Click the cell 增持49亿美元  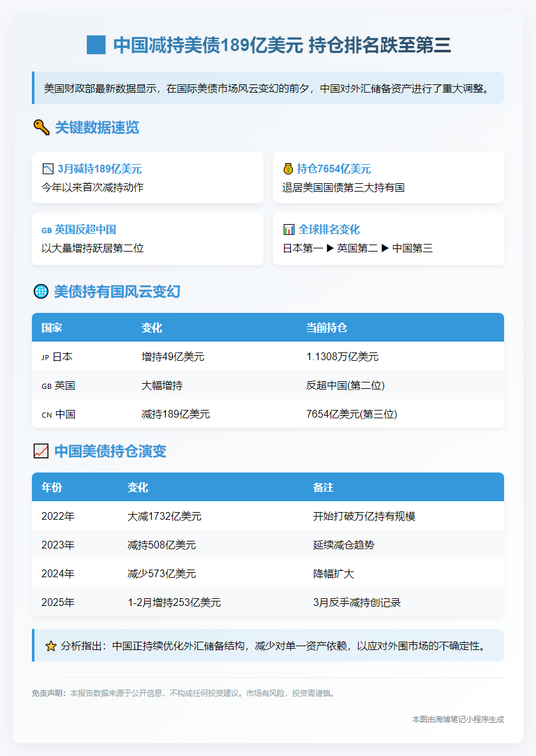point(173,357)
